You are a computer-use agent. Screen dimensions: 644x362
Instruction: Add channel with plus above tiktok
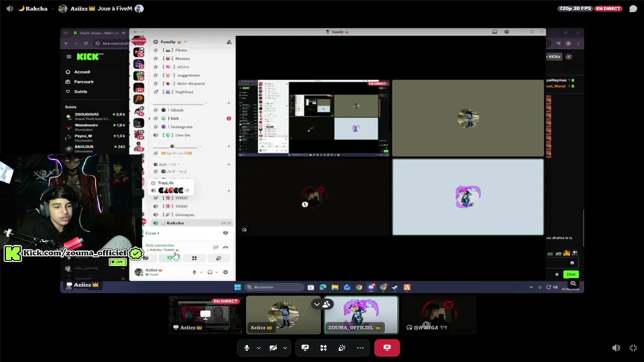click(x=228, y=103)
